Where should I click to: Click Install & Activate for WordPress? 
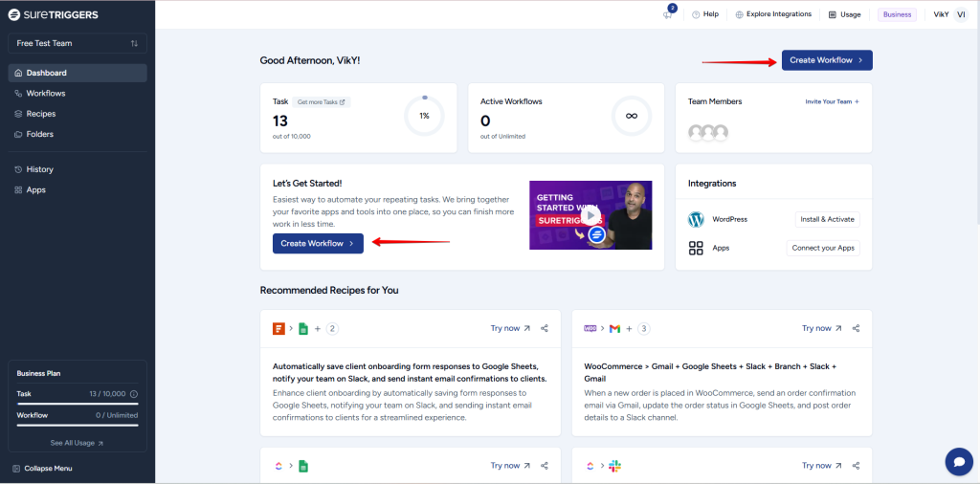click(827, 219)
